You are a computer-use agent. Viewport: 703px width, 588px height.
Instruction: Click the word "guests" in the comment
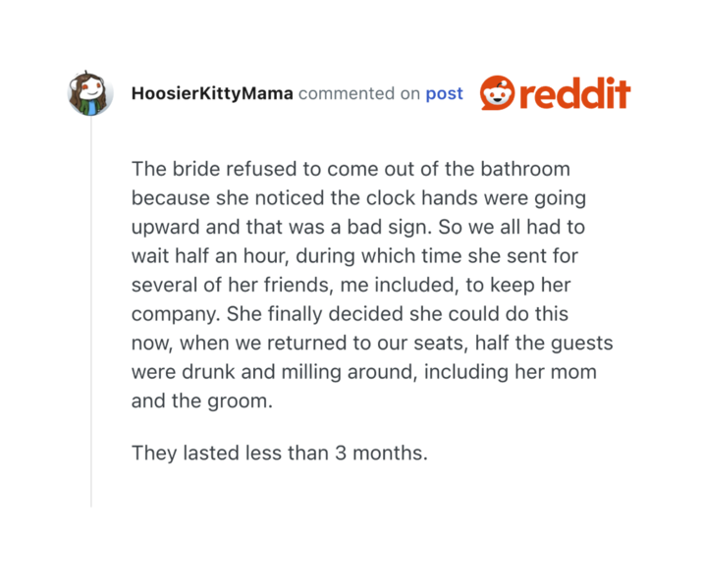coord(580,344)
